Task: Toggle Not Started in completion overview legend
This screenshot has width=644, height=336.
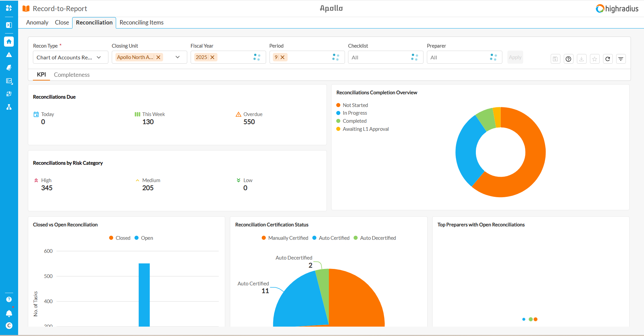Action: click(x=352, y=105)
